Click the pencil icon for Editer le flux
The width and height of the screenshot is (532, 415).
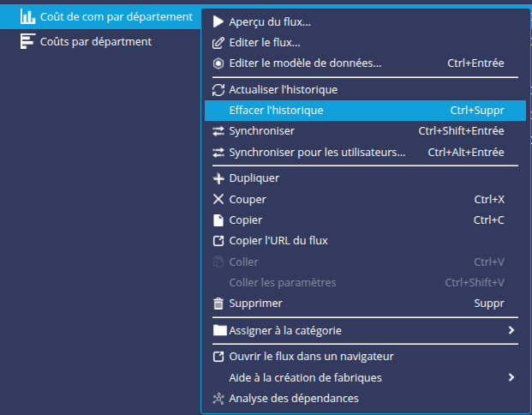(218, 42)
